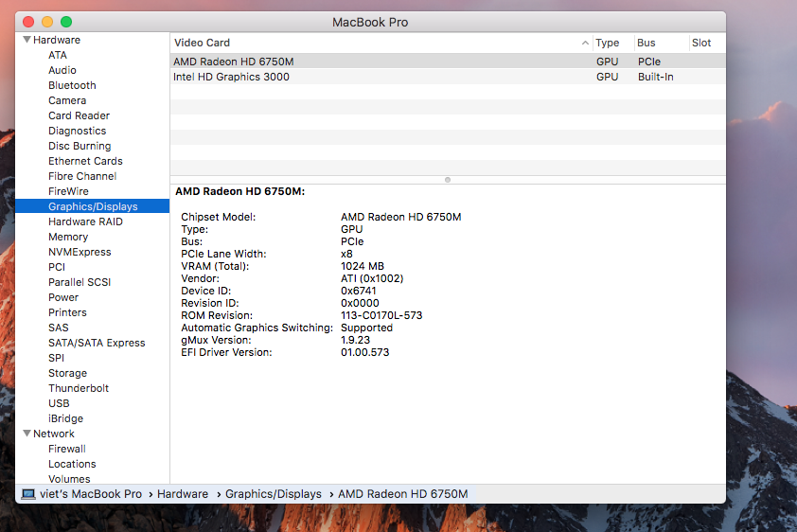Select the Network category header
This screenshot has height=532, width=797.
coord(53,434)
